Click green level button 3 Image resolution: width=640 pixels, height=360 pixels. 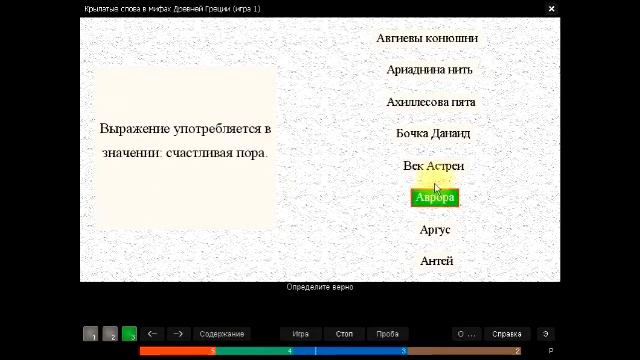(x=129, y=334)
